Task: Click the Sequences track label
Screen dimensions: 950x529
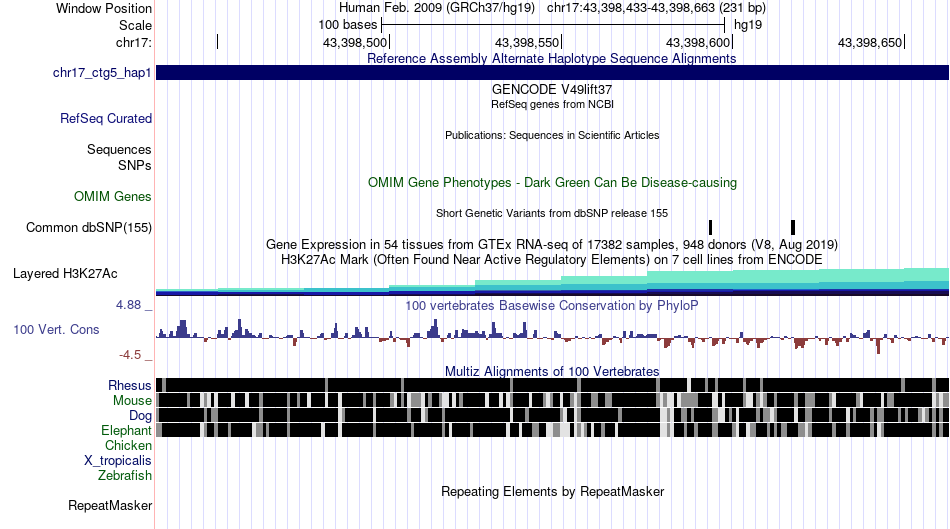Action: pos(119,149)
